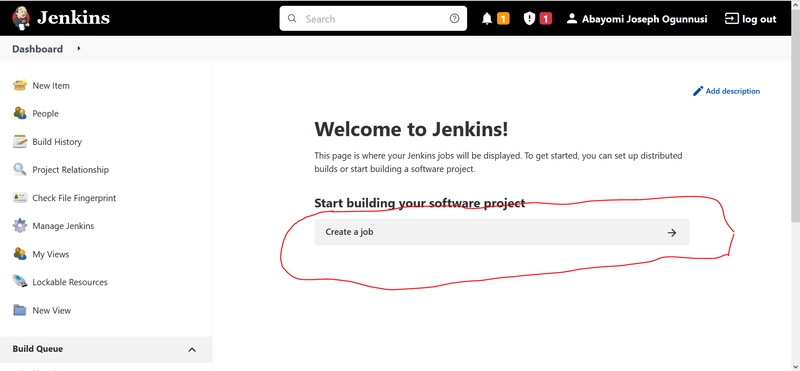Open New Item link

[51, 86]
